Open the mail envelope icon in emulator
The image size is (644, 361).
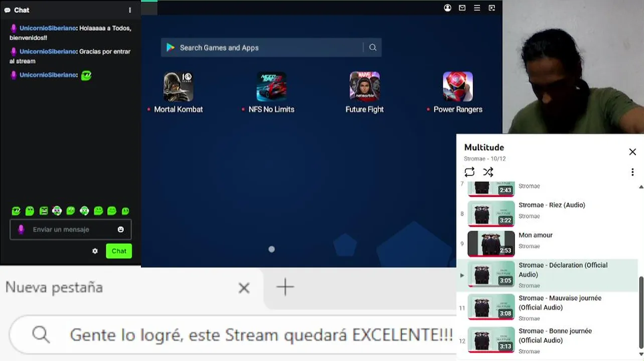coord(462,8)
